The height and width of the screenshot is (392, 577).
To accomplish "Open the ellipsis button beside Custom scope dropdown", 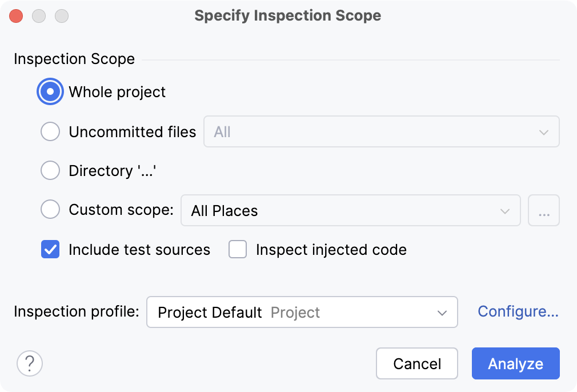I will (x=543, y=210).
